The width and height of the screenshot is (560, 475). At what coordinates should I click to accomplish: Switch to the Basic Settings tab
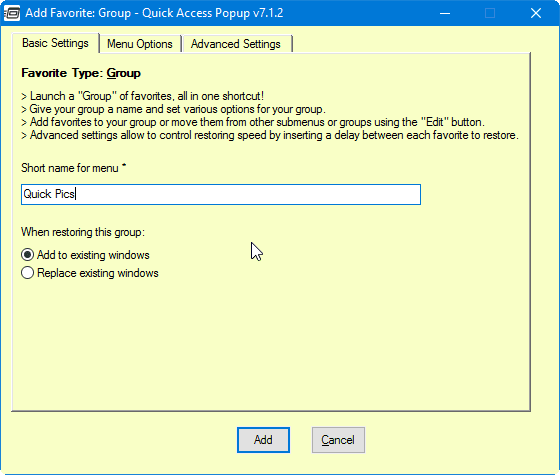pyautogui.click(x=55, y=43)
